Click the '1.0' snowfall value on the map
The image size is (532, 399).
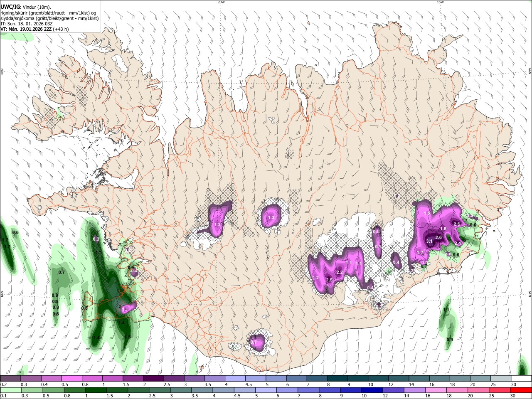tap(427, 213)
